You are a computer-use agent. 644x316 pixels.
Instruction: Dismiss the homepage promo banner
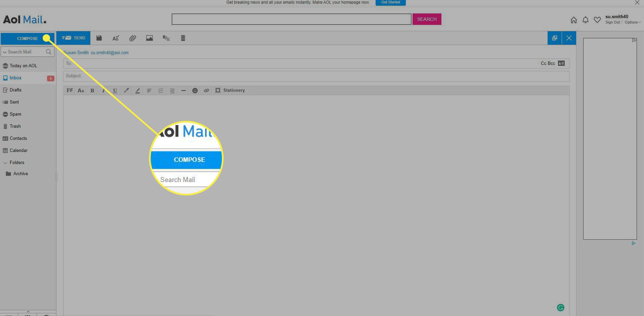click(x=637, y=2)
